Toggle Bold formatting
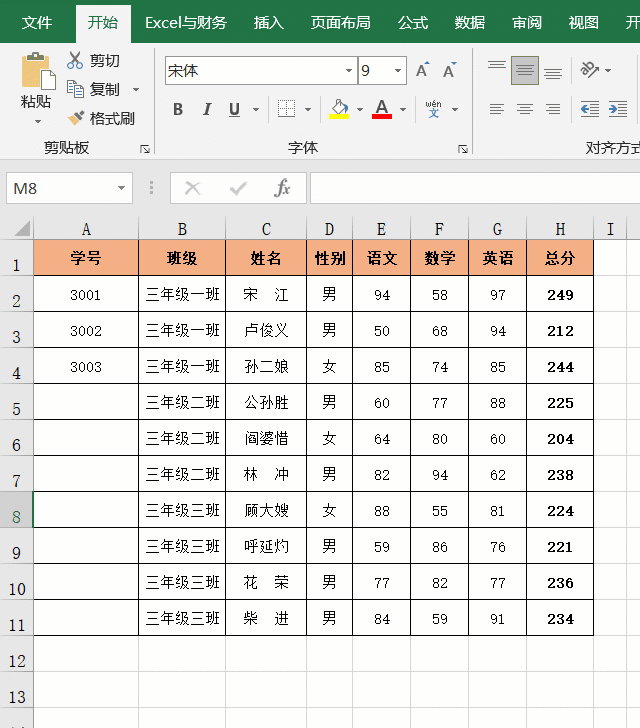Screen dimensions: 640x728 178,109
